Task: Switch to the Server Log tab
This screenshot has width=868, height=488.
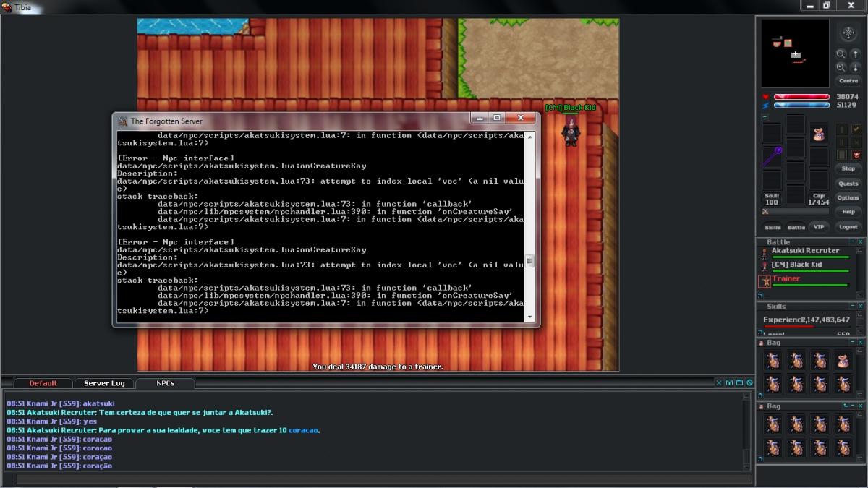Action: tap(104, 383)
